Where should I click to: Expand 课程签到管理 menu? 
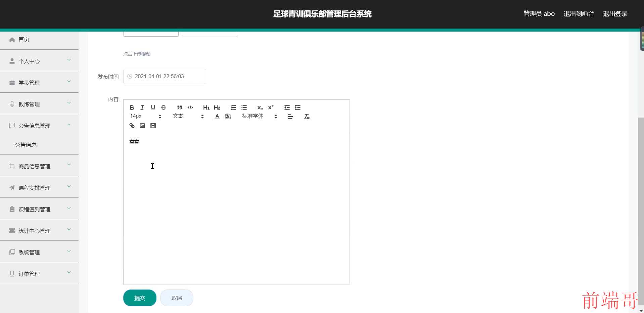coord(39,209)
